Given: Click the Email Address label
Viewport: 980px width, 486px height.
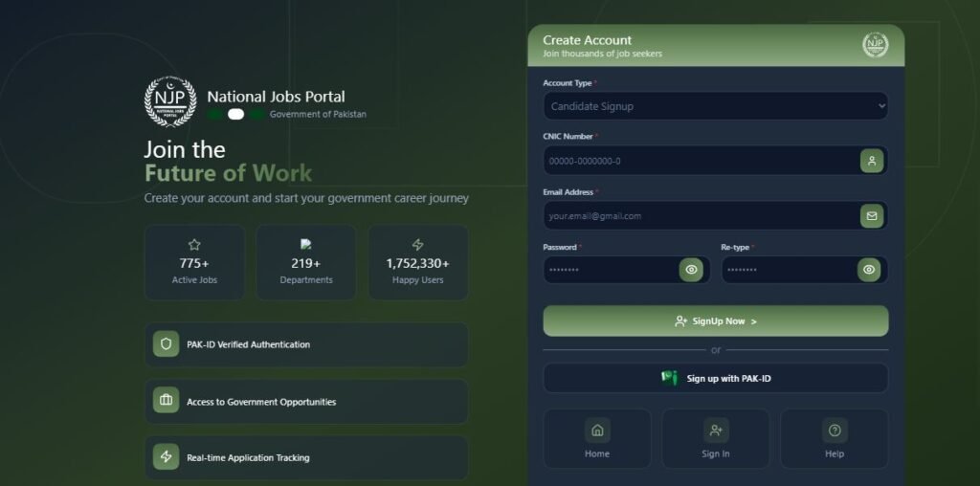Looking at the screenshot, I should (568, 191).
